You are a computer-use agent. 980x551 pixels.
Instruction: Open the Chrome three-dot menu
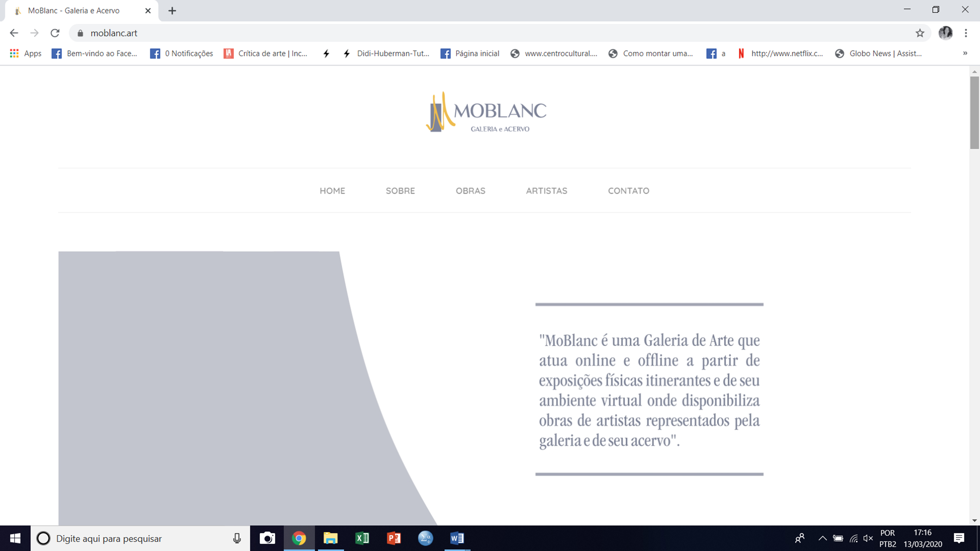pyautogui.click(x=965, y=33)
